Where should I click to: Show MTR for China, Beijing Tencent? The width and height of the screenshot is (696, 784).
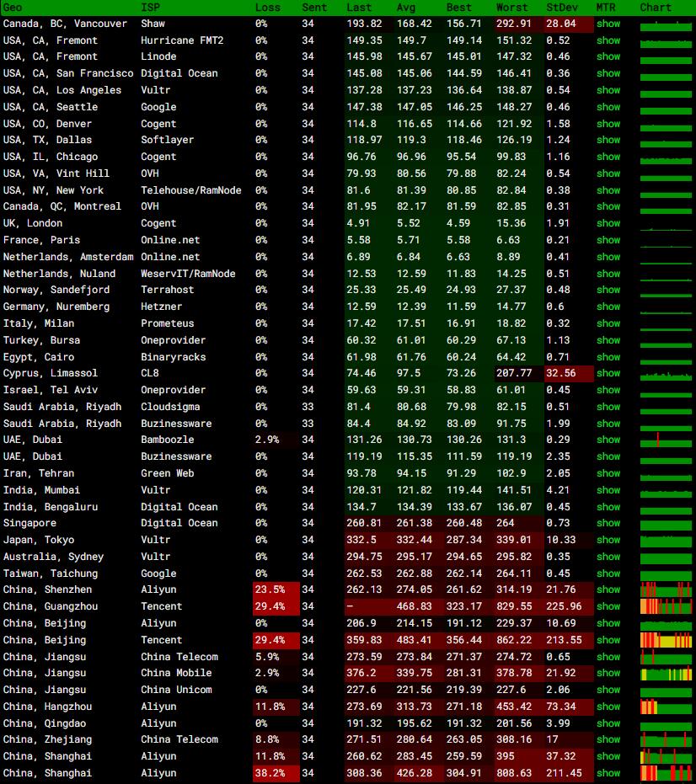click(x=608, y=640)
